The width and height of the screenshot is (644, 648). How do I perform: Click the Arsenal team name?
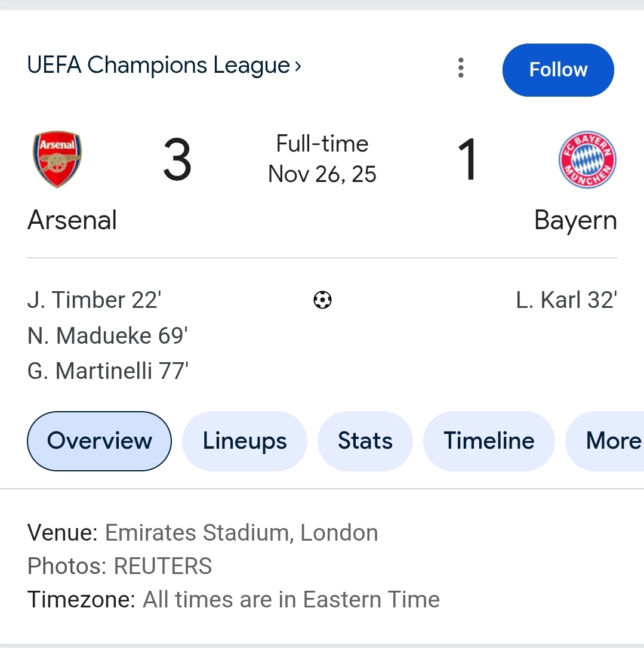tap(72, 220)
